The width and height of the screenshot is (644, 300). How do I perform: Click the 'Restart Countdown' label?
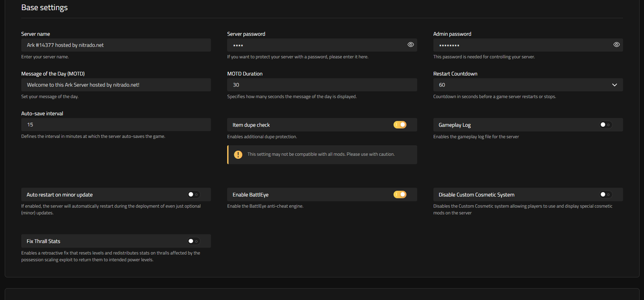(454, 74)
